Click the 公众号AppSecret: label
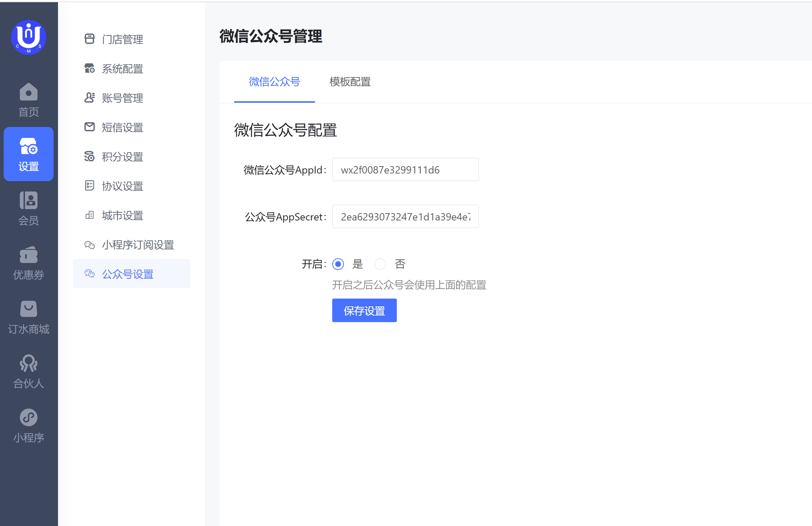 point(286,217)
